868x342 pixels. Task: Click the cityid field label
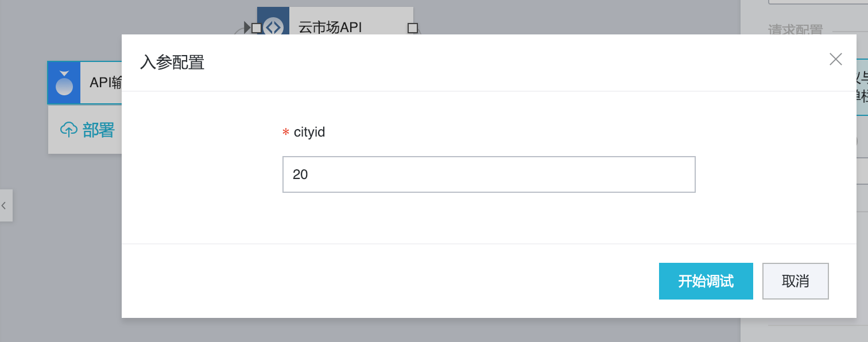309,132
